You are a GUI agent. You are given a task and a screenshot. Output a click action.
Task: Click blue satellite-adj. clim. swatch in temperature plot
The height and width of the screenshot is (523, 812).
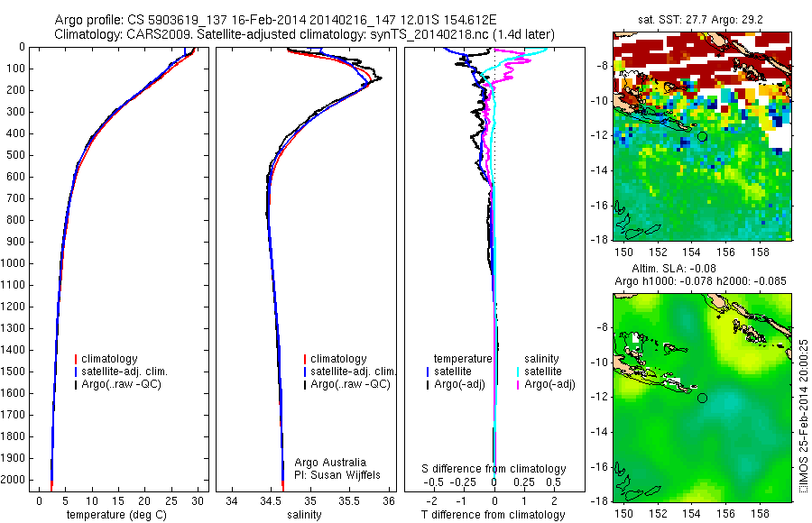pyautogui.click(x=76, y=372)
